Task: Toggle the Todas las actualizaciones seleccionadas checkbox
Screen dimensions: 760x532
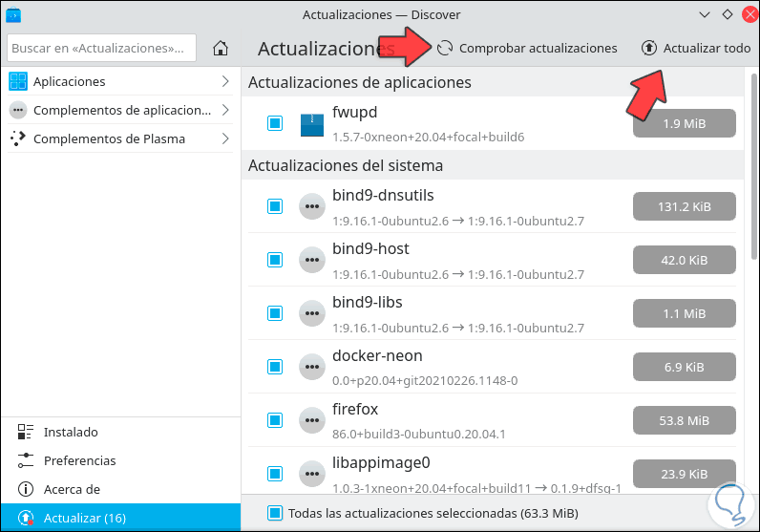Action: 275,513
